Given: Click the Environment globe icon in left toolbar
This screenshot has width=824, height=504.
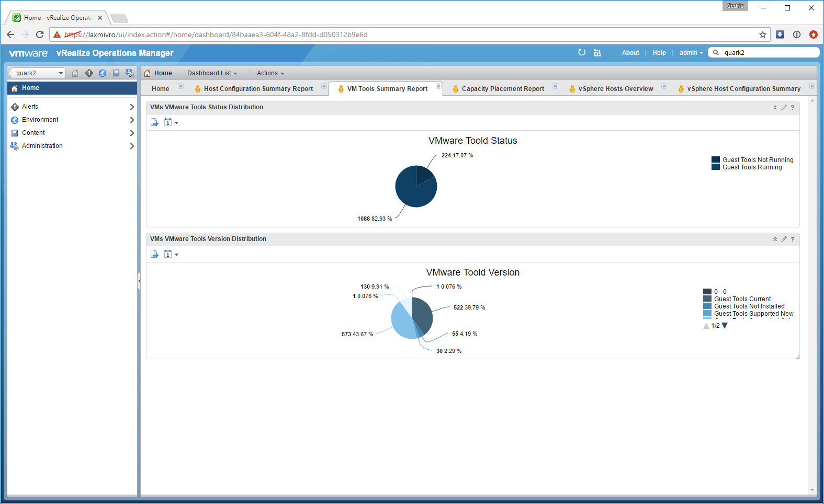Looking at the screenshot, I should click(x=103, y=73).
